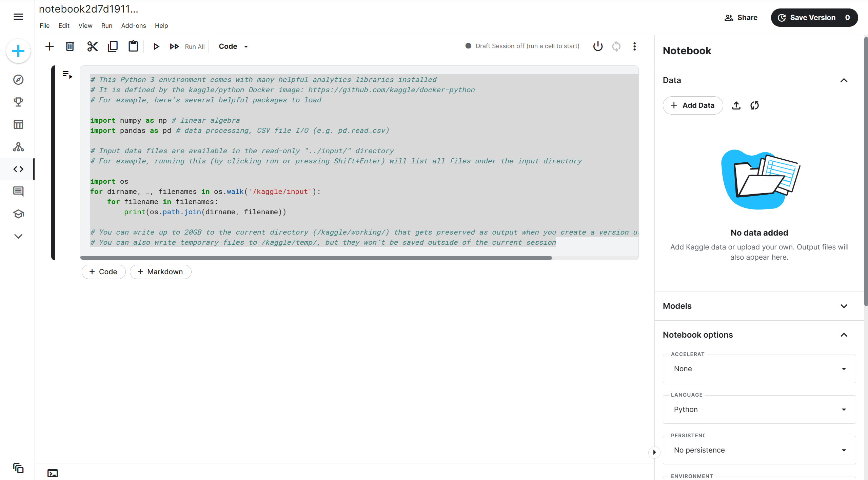The width and height of the screenshot is (868, 480).
Task: Open the File menu
Action: (x=44, y=26)
